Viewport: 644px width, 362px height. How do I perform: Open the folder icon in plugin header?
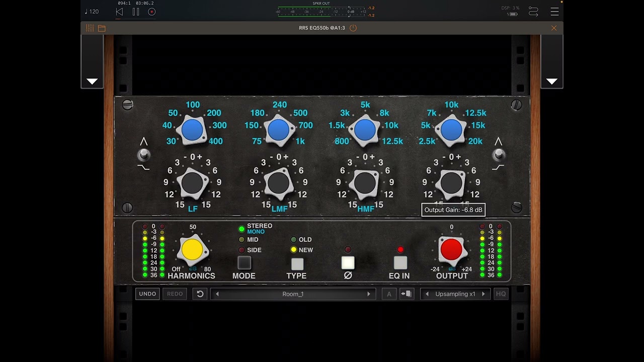coord(102,28)
